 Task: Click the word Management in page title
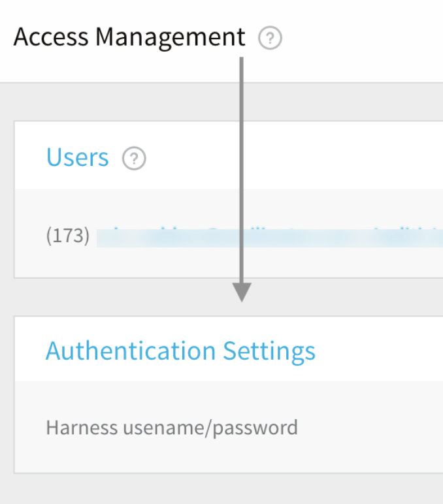pyautogui.click(x=171, y=39)
